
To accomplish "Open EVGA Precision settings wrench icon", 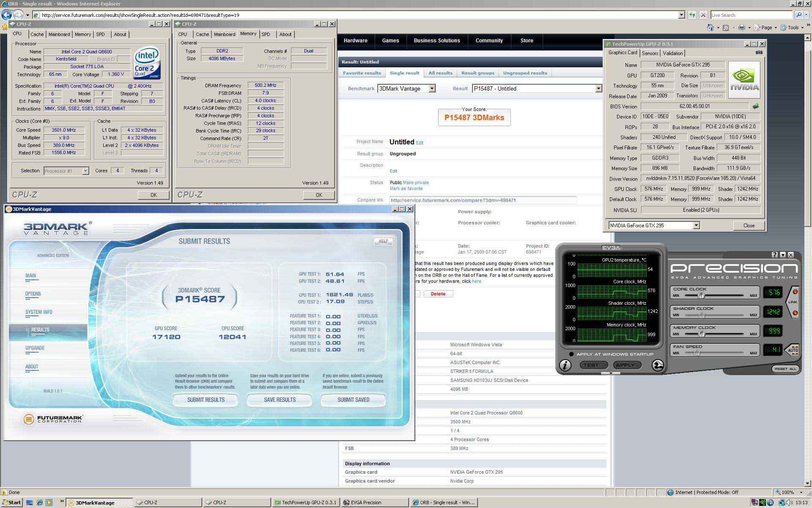I will pyautogui.click(x=658, y=365).
